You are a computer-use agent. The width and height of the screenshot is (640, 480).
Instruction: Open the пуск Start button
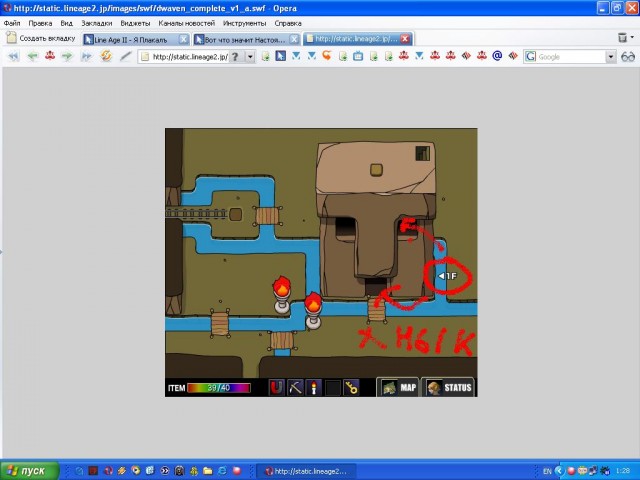click(30, 471)
